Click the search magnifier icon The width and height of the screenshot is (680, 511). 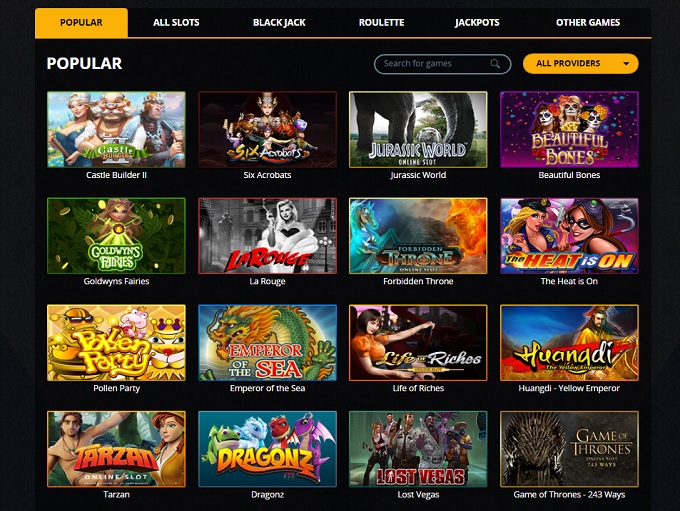495,64
